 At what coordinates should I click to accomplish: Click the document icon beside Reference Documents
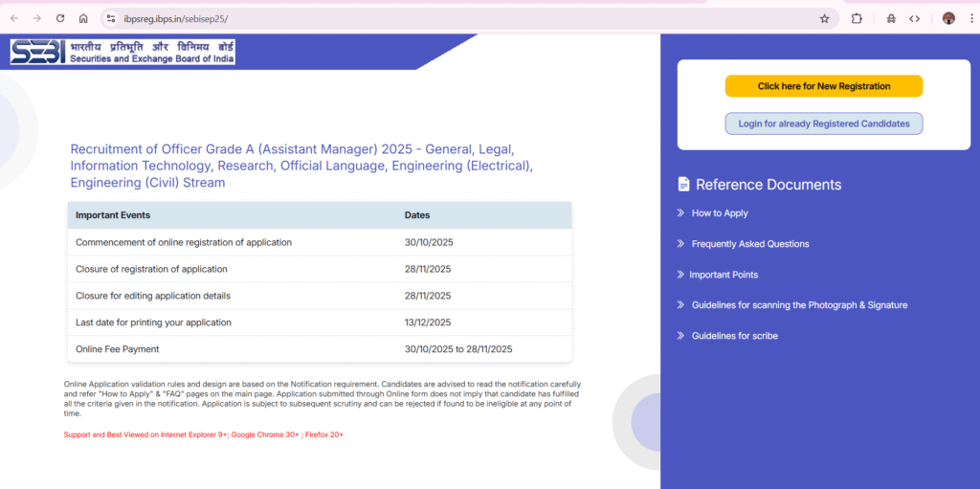pos(683,185)
